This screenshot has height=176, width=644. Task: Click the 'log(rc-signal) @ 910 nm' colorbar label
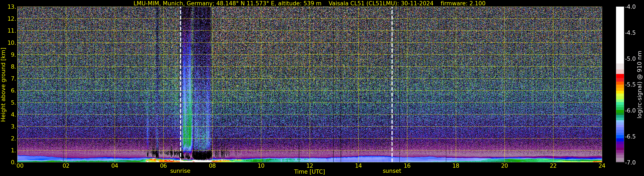point(640,85)
